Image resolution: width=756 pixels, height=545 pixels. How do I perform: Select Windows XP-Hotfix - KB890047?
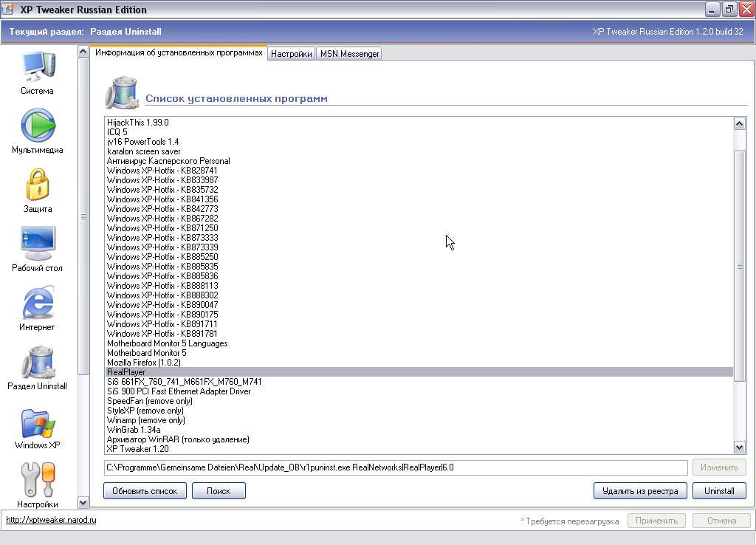[x=419, y=305]
